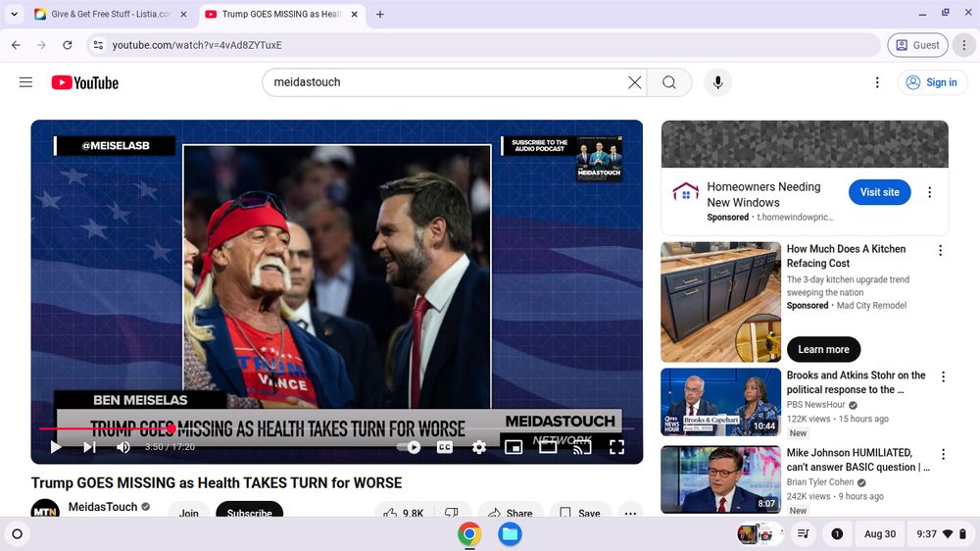Open Guest profile button

(917, 45)
